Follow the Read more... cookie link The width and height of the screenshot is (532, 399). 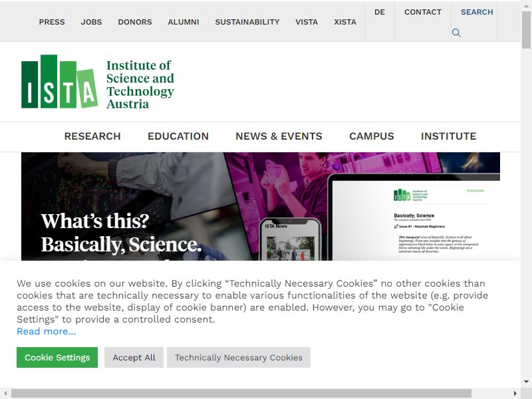click(x=46, y=331)
